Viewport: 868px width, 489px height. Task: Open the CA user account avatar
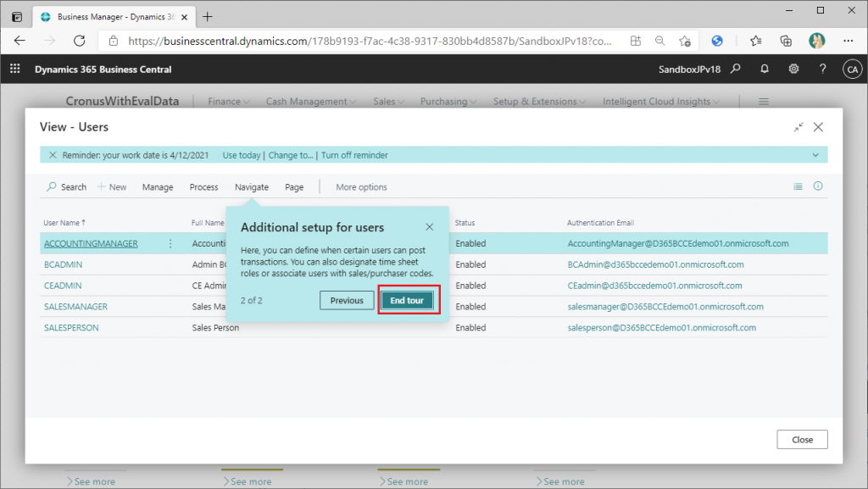coord(852,69)
